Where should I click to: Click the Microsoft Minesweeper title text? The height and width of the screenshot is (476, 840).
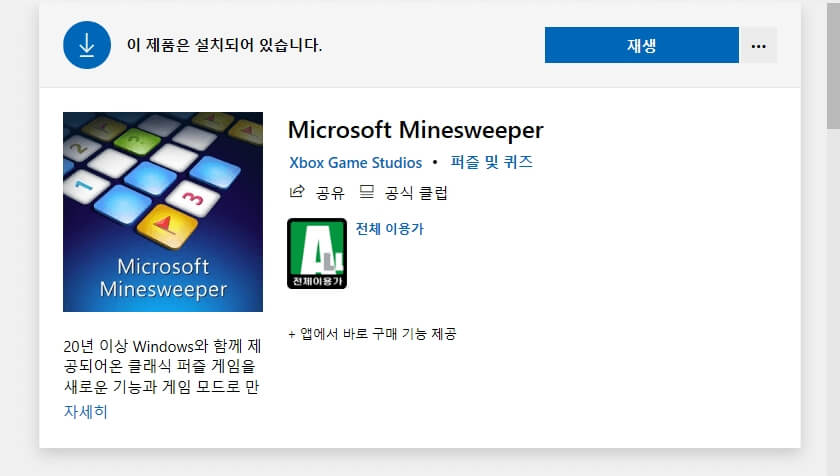416,130
